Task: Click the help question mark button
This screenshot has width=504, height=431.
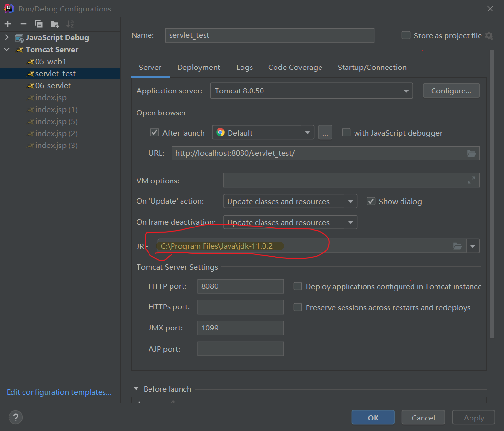Action: pyautogui.click(x=15, y=418)
